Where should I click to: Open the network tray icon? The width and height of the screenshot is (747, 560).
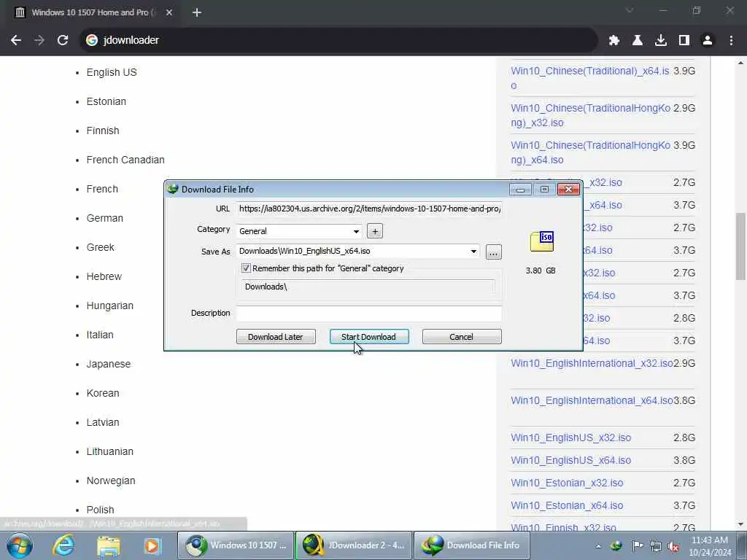point(656,546)
